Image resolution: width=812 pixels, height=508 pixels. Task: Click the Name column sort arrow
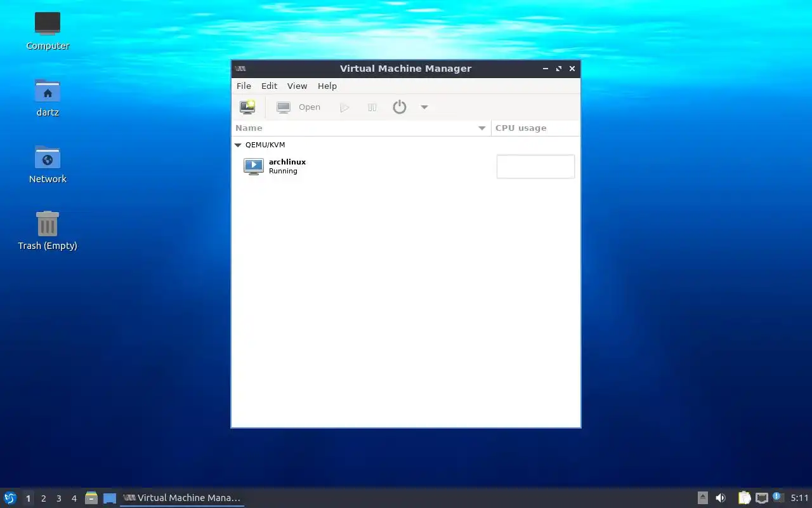click(481, 128)
